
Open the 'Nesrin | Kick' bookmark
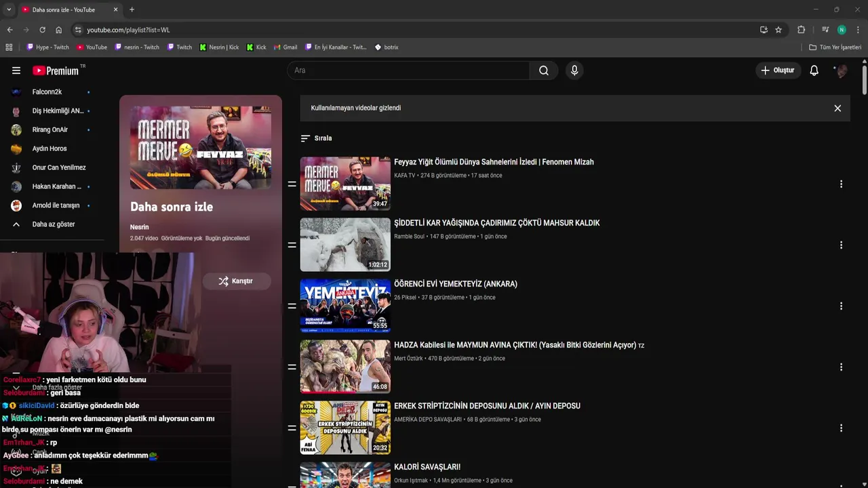click(x=219, y=47)
